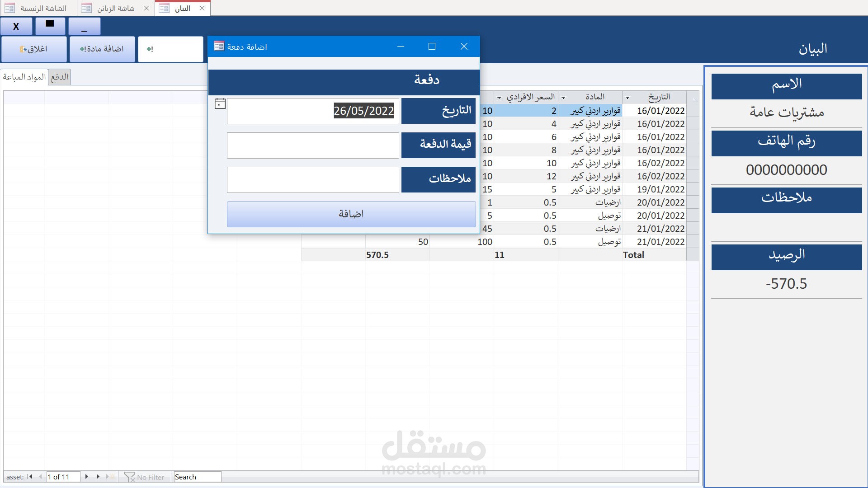Viewport: 868px width, 488px height.
Task: Click the ملاحظات field in payment dialog
Action: (x=313, y=180)
